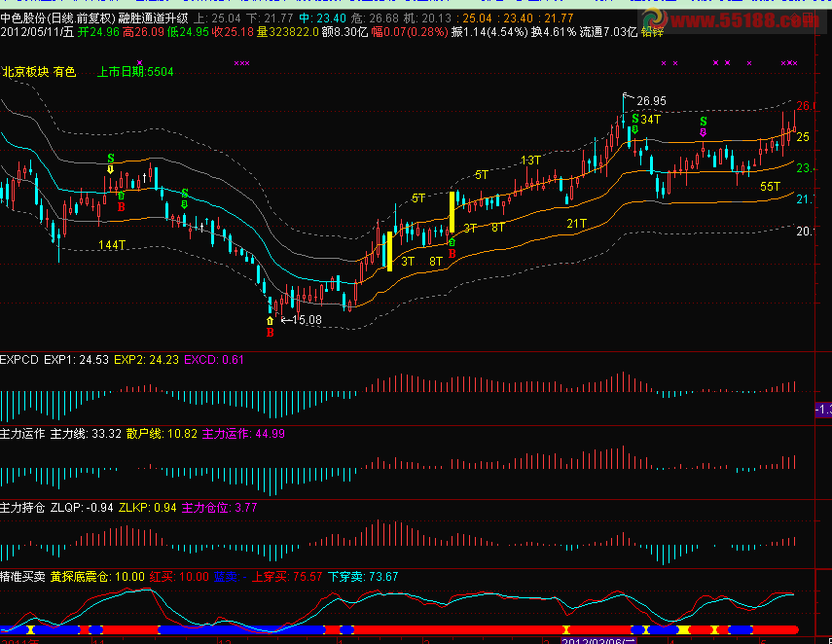Image resolution: width=832 pixels, height=644 pixels.
Task: Click the stock title 中色股份(日线,前复权)
Action: (x=57, y=18)
